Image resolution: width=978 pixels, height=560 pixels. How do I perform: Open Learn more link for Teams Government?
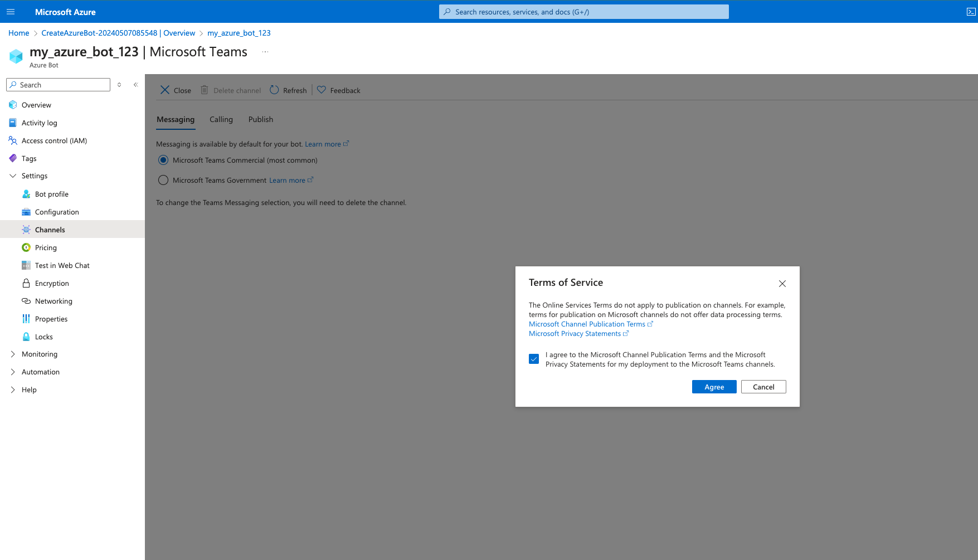tap(291, 180)
